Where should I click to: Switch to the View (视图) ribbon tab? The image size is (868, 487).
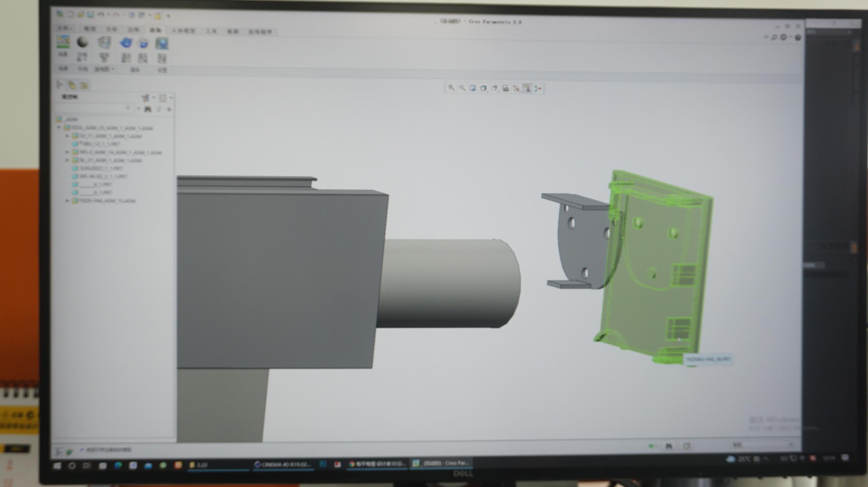point(233,31)
